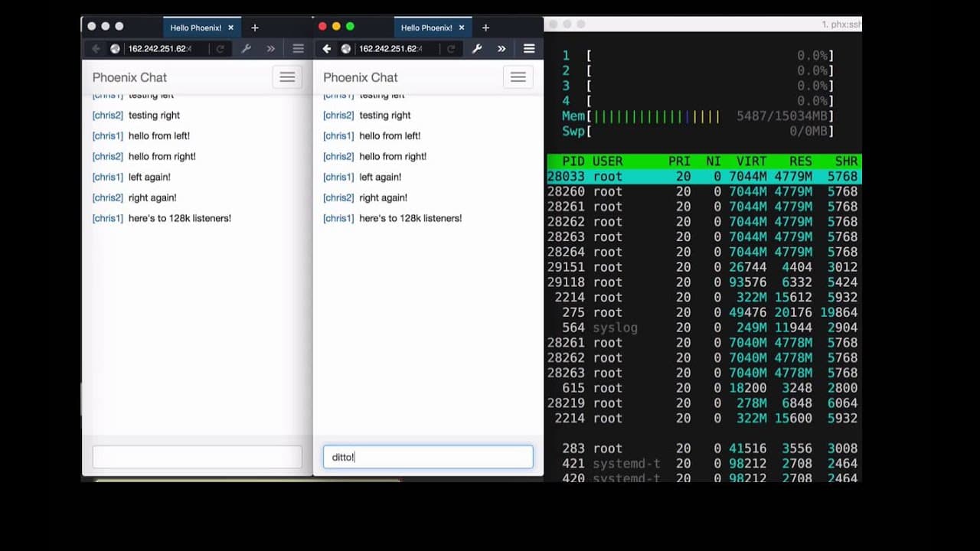Toggle Phoenix Chat navbar in left window
Screen dimensions: 980x551
(x=287, y=77)
